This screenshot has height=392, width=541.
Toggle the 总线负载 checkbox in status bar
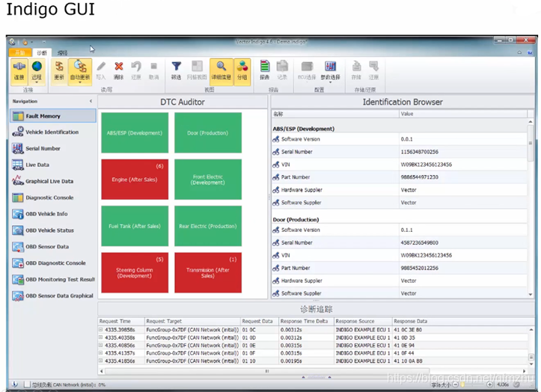coord(27,385)
